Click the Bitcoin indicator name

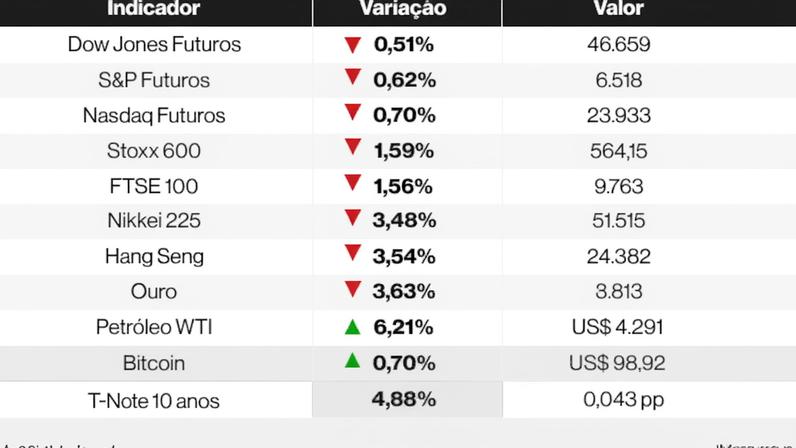(153, 363)
